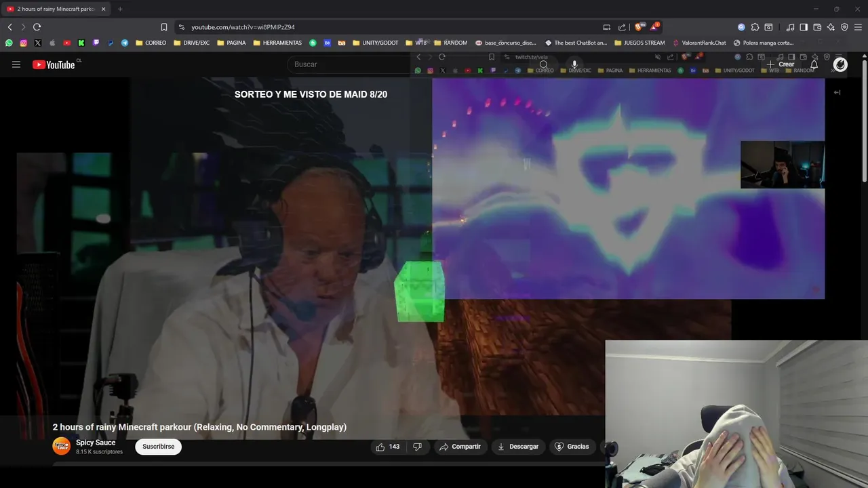Open the Brave Wallet icon
Image resolution: width=868 pixels, height=488 pixels.
(817, 27)
